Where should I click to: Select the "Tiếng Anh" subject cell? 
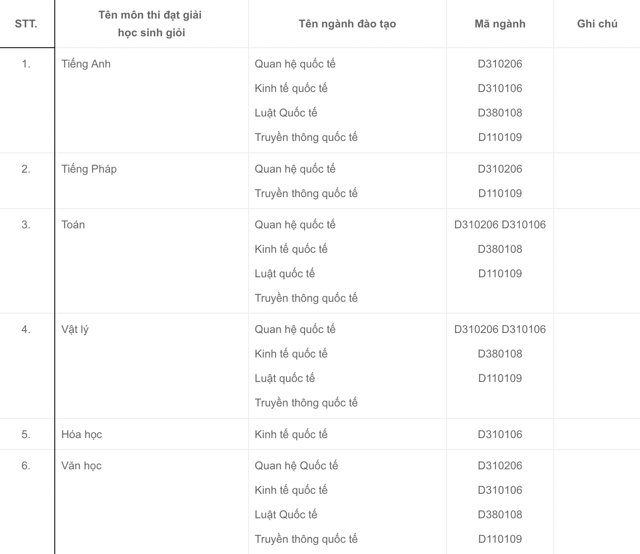86,64
